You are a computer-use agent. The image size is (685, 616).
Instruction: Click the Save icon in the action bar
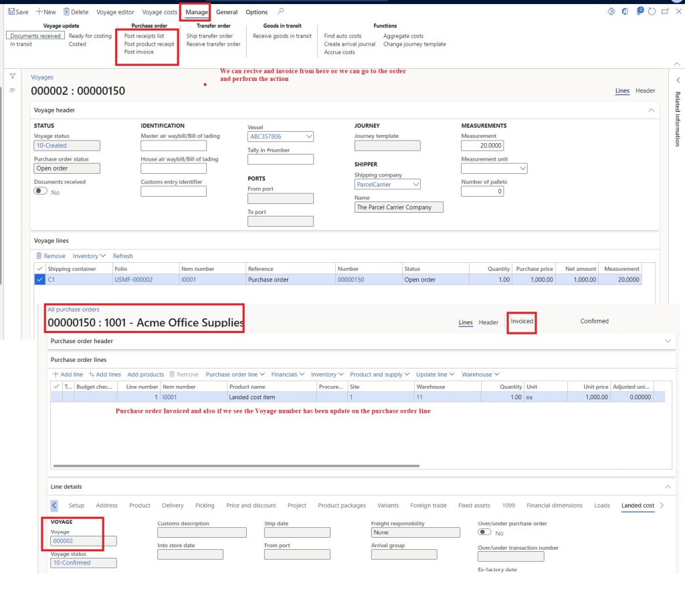11,12
